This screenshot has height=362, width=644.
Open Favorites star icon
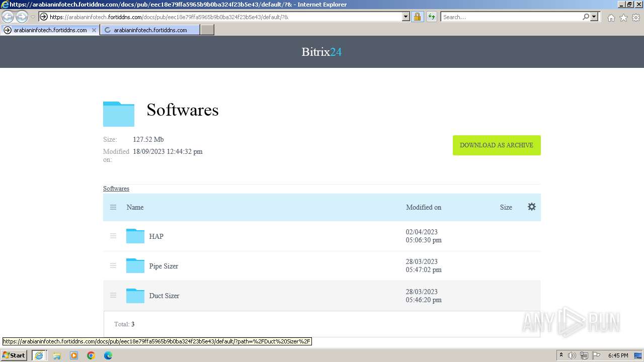pos(623,18)
